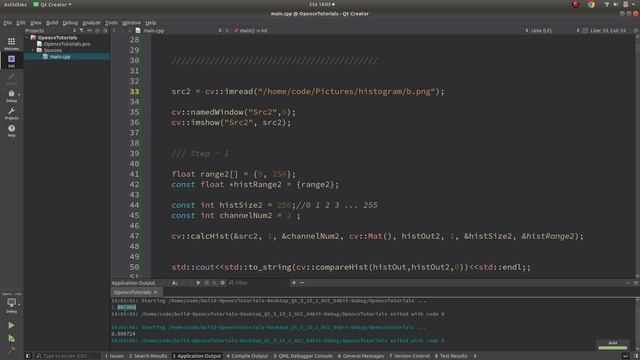Open the Tools menu
Viewport: 640px width, 360px height.
pos(111,23)
